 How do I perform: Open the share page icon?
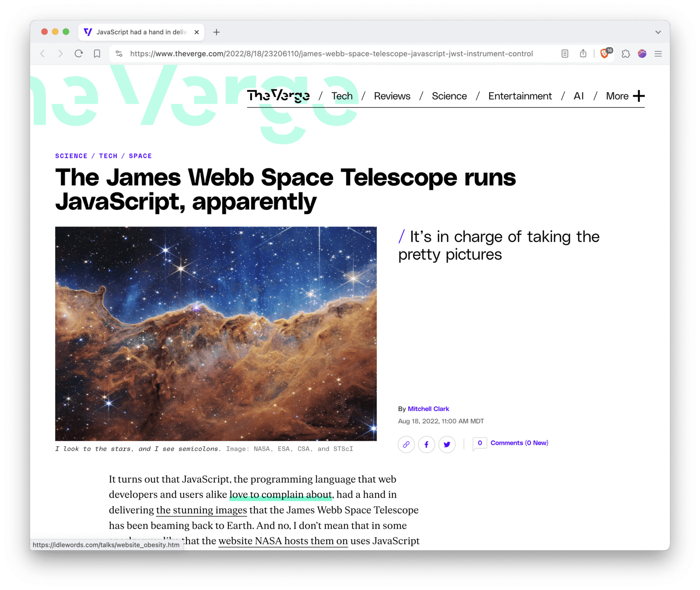[583, 54]
